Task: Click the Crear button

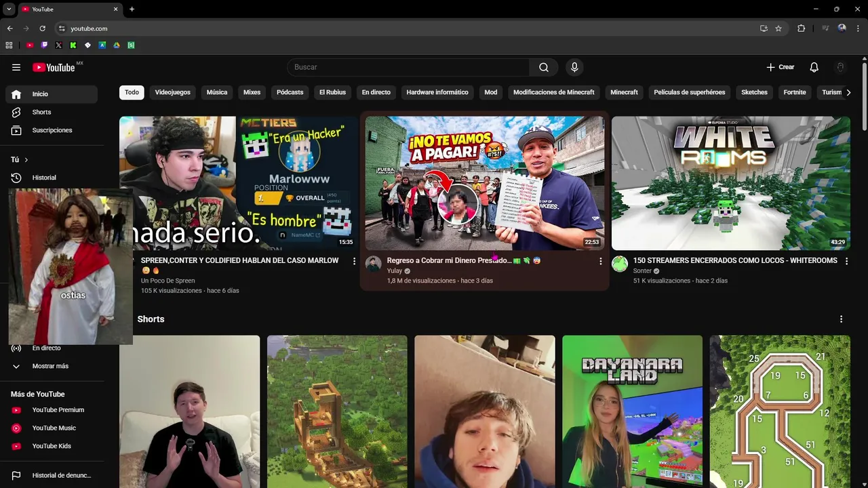Action: [x=781, y=67]
